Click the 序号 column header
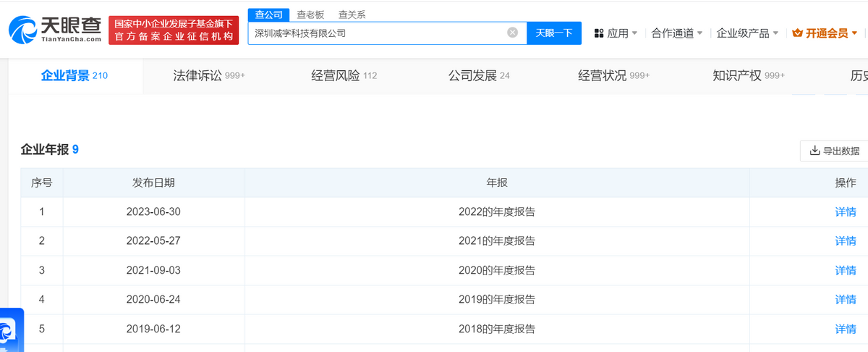This screenshot has height=352, width=868. tap(41, 183)
